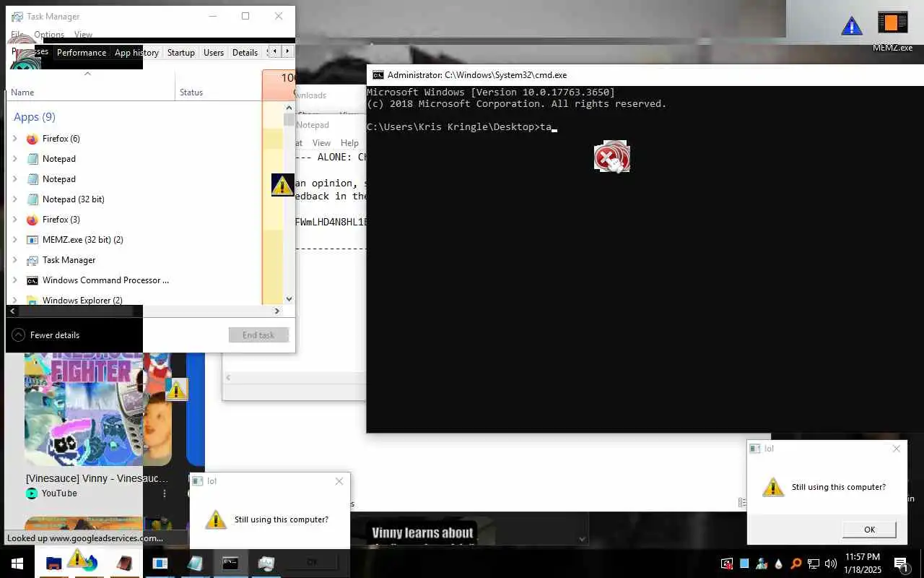Viewport: 924px width, 578px height.
Task: Expand Firefox (6) process group
Action: 15,139
